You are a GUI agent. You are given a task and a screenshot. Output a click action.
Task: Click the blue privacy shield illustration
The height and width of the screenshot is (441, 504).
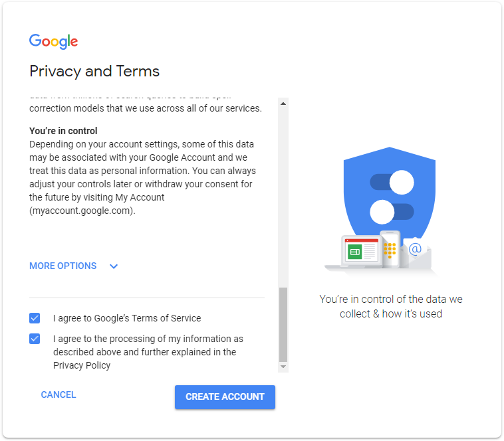tap(389, 194)
